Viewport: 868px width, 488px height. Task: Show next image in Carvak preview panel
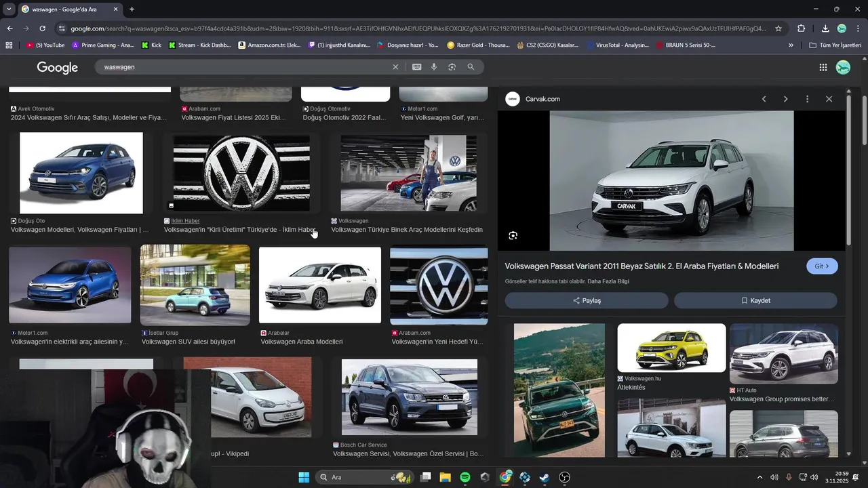(x=785, y=99)
